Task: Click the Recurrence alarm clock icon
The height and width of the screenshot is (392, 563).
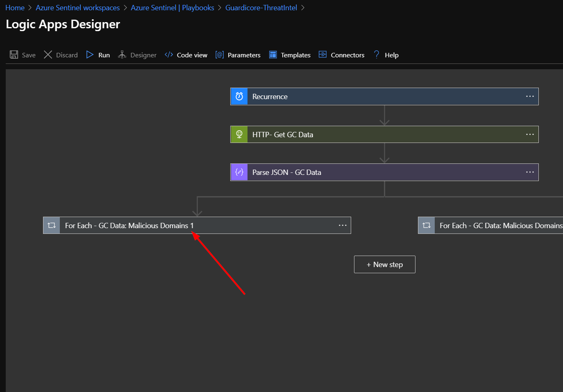Action: [239, 96]
